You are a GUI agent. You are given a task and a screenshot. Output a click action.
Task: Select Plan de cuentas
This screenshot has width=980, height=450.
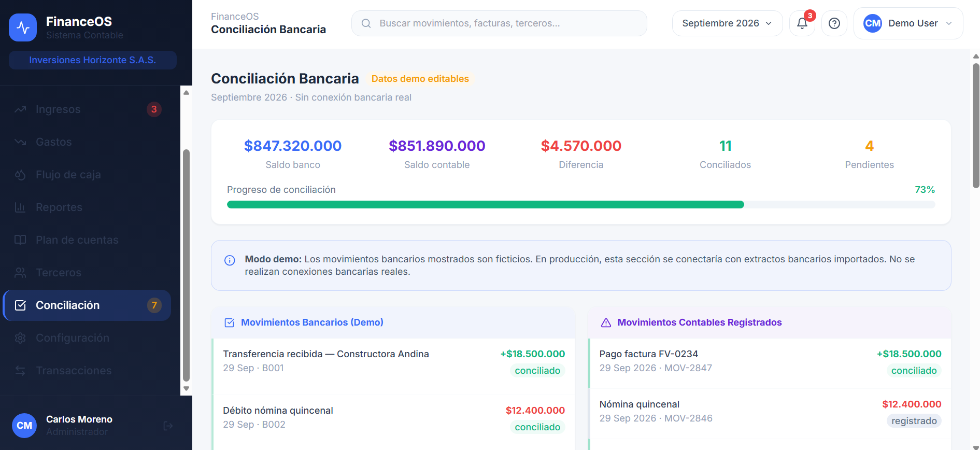tap(87, 240)
